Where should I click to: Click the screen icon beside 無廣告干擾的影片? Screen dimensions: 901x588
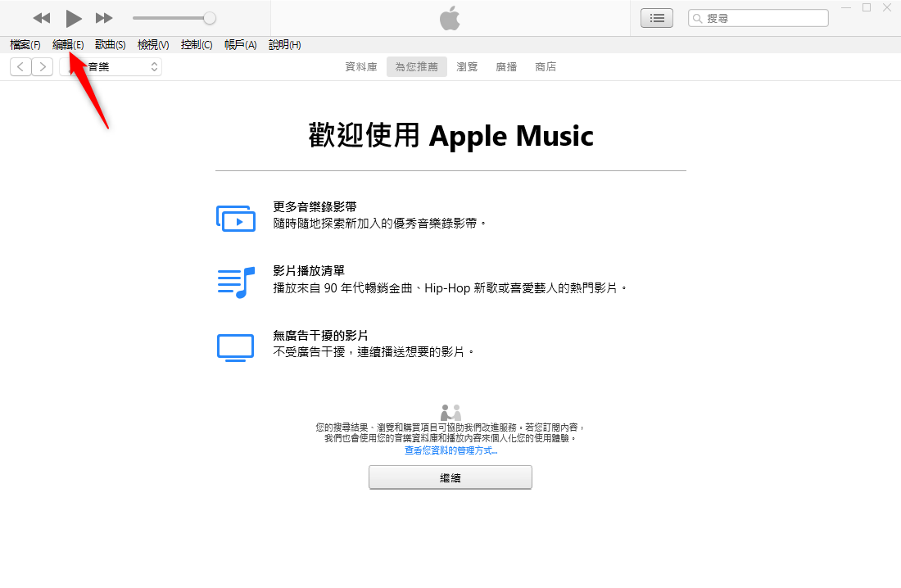pyautogui.click(x=236, y=348)
